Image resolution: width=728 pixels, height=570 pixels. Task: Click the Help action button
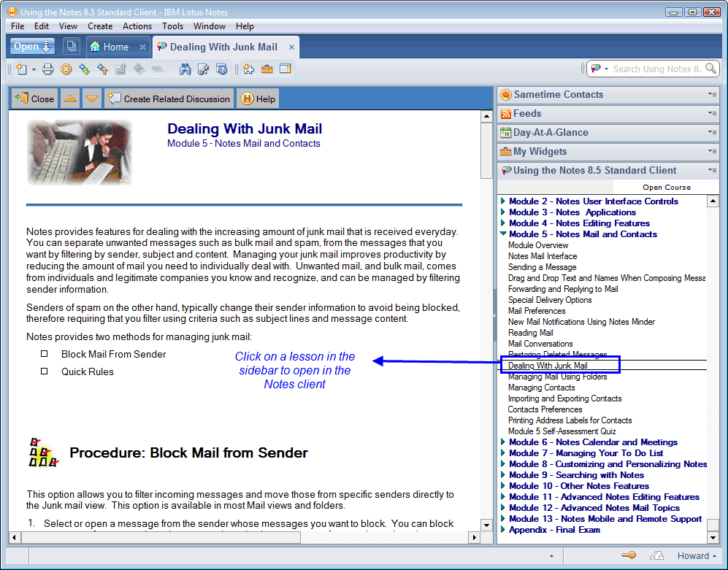258,99
